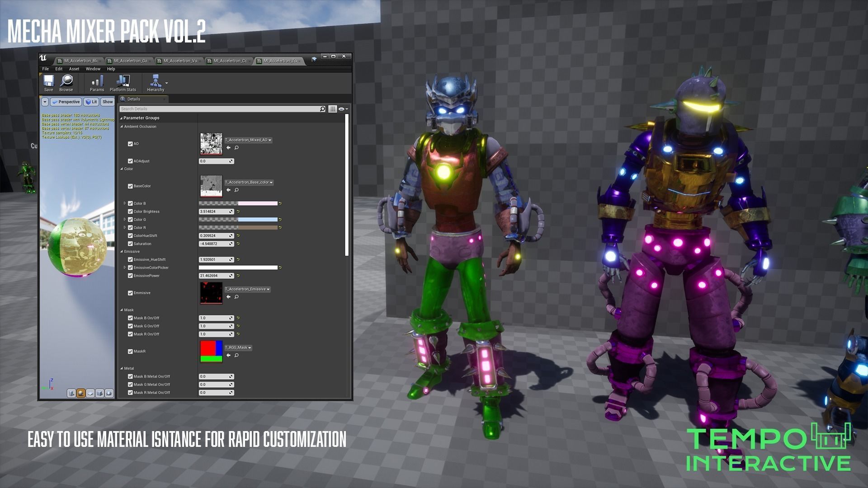Reset ColorHueShift to default with yellow arrow

click(238, 236)
